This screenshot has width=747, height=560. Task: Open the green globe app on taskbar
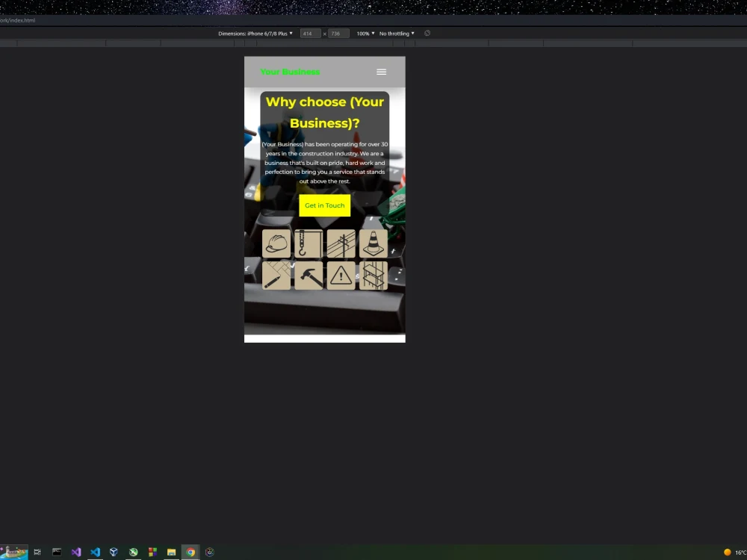pyautogui.click(x=134, y=552)
